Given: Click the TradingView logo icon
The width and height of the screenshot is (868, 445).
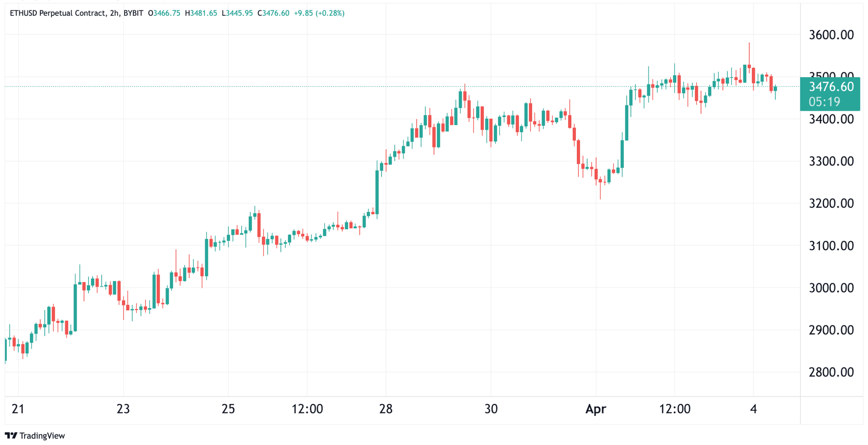Looking at the screenshot, I should (x=11, y=436).
